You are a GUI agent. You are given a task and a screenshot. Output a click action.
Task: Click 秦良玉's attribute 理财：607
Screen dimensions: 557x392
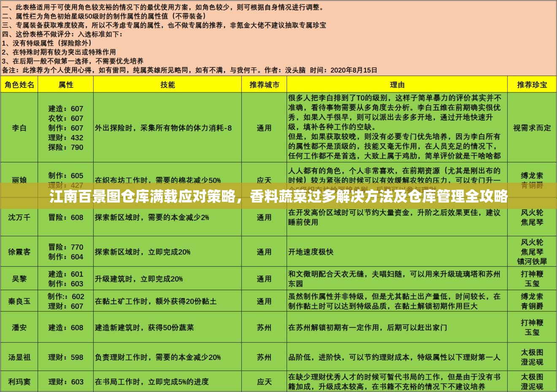[x=66, y=306]
